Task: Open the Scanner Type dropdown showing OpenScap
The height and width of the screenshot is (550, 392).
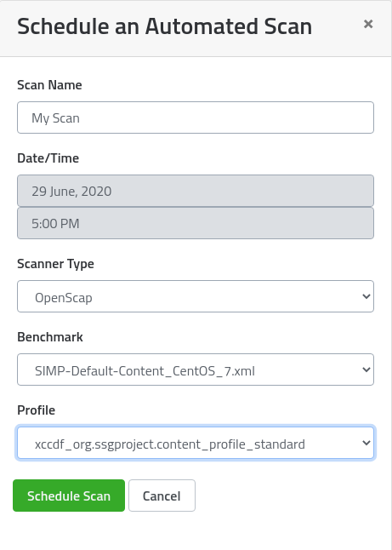Action: pos(196,296)
